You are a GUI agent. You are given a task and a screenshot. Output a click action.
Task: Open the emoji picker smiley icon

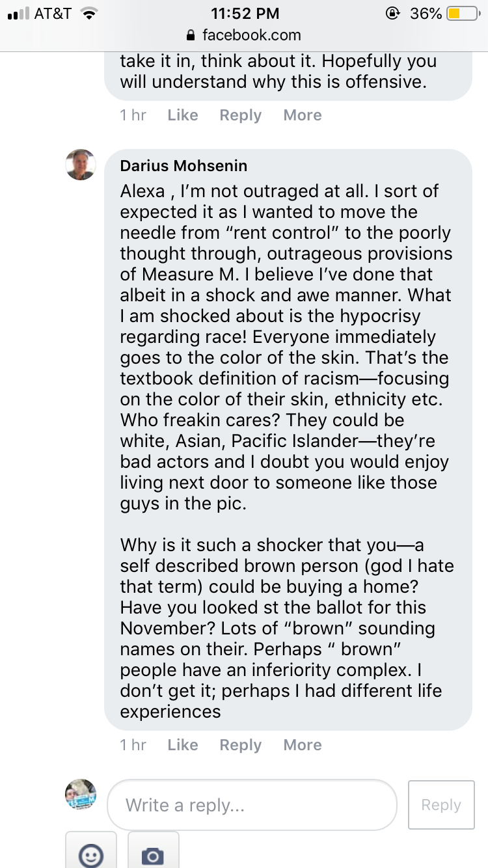point(91,855)
